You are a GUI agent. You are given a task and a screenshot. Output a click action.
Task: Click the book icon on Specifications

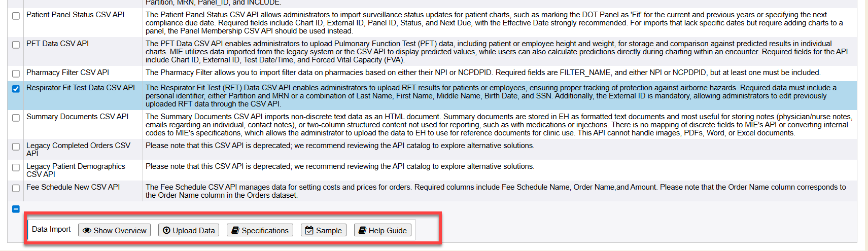coord(235,231)
